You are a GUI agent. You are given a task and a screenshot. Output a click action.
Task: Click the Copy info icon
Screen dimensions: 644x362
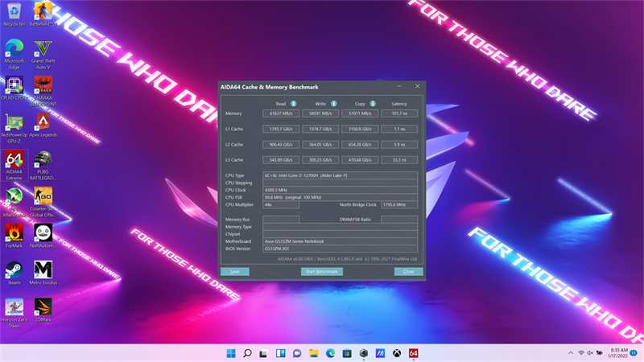[x=372, y=104]
